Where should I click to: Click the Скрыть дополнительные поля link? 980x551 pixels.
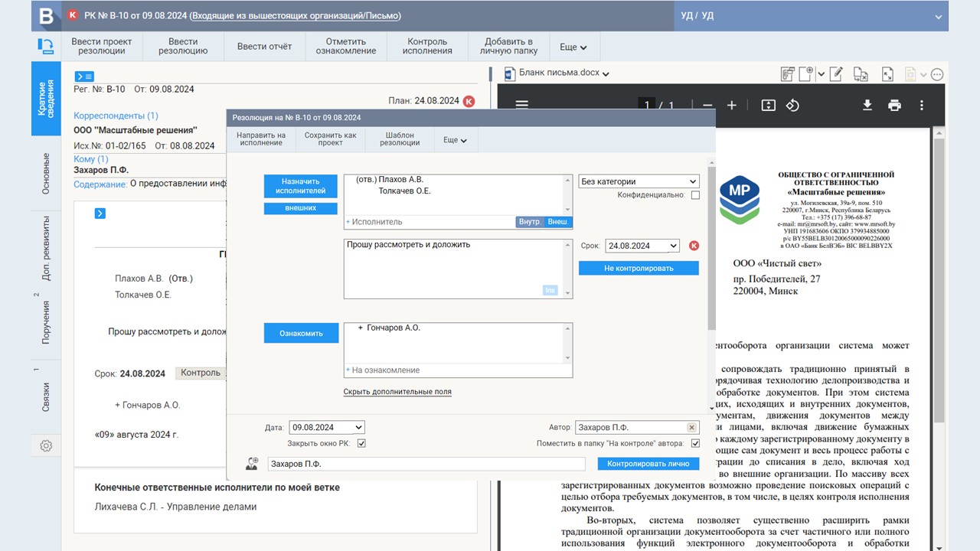pos(397,392)
